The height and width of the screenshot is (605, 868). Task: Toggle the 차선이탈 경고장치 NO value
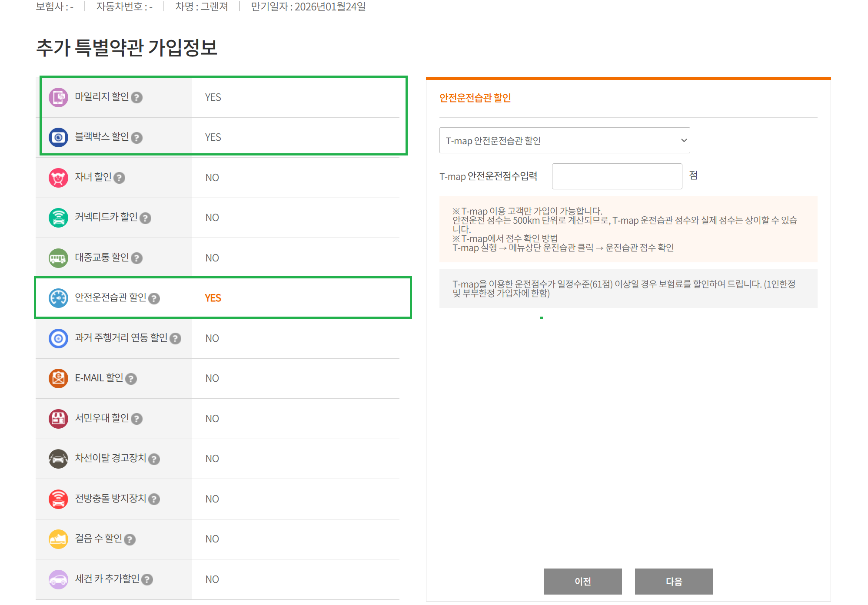[x=212, y=459]
